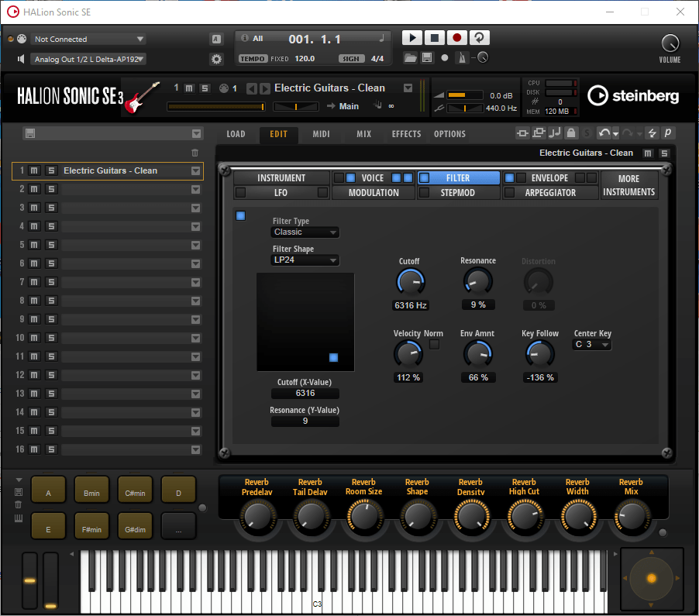
Task: Switch to the OPTIONS tab
Action: pyautogui.click(x=449, y=134)
